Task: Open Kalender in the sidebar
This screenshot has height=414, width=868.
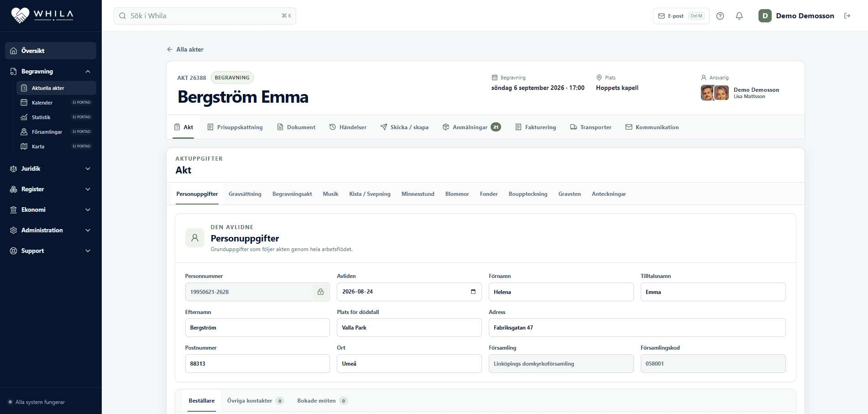Action: pyautogui.click(x=56, y=103)
